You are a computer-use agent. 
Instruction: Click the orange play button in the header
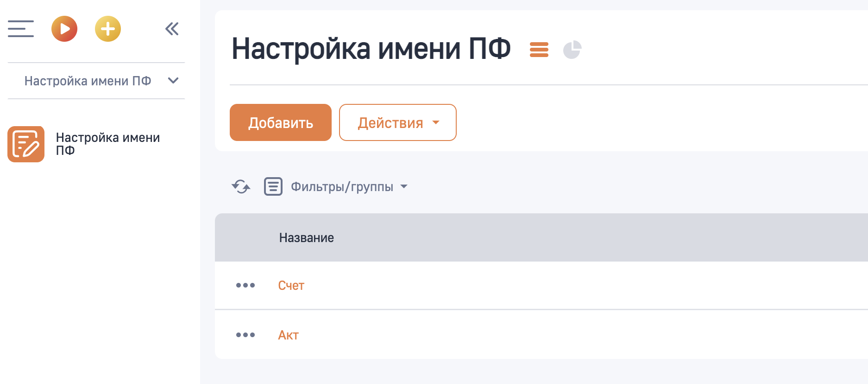coord(64,29)
